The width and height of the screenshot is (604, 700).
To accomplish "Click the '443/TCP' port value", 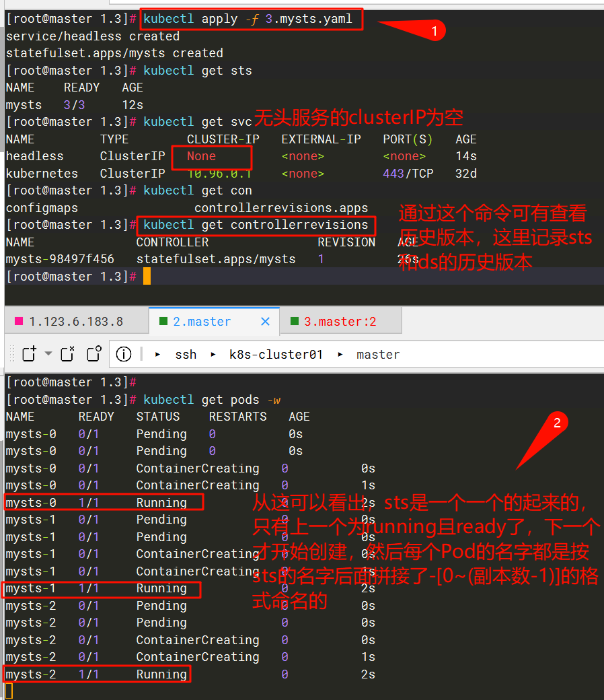I will point(408,173).
